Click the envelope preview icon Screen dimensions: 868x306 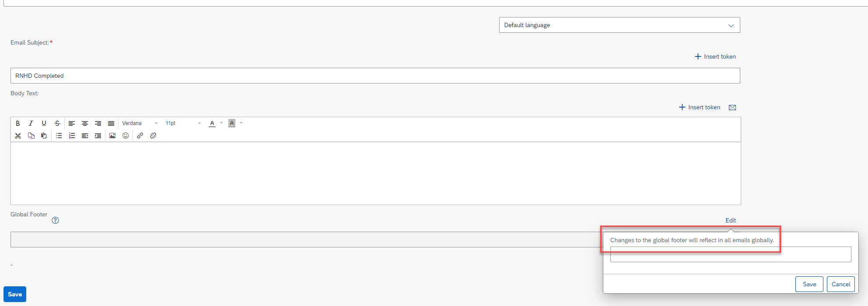tap(732, 108)
